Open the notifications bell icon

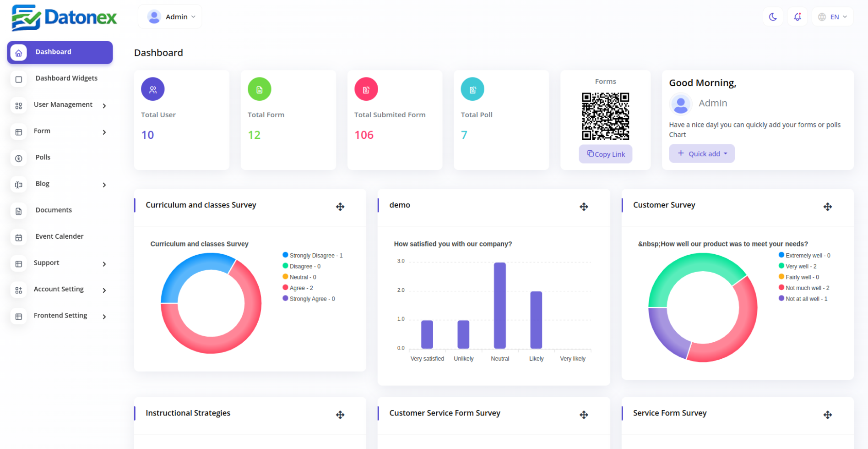tap(797, 17)
